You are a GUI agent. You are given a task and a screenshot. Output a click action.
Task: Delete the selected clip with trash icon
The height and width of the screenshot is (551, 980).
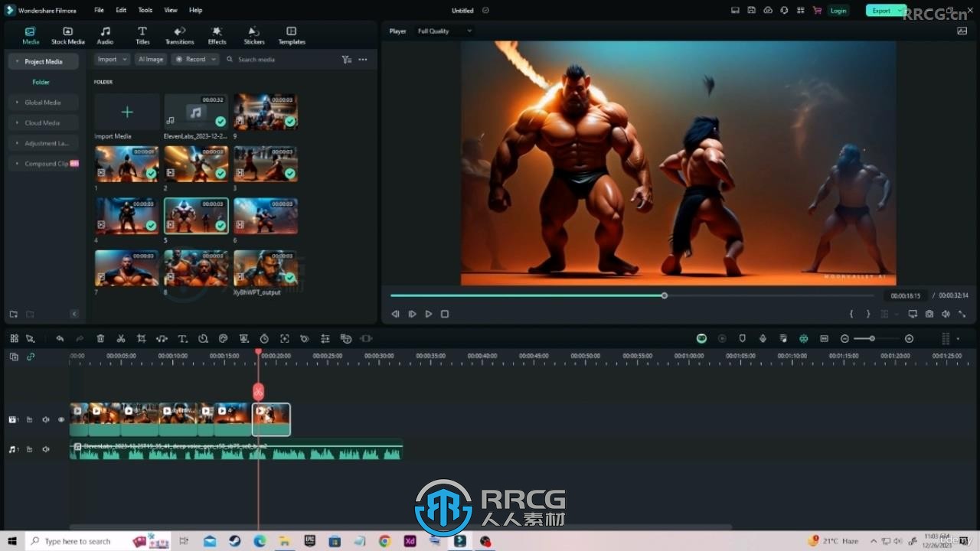100,338
